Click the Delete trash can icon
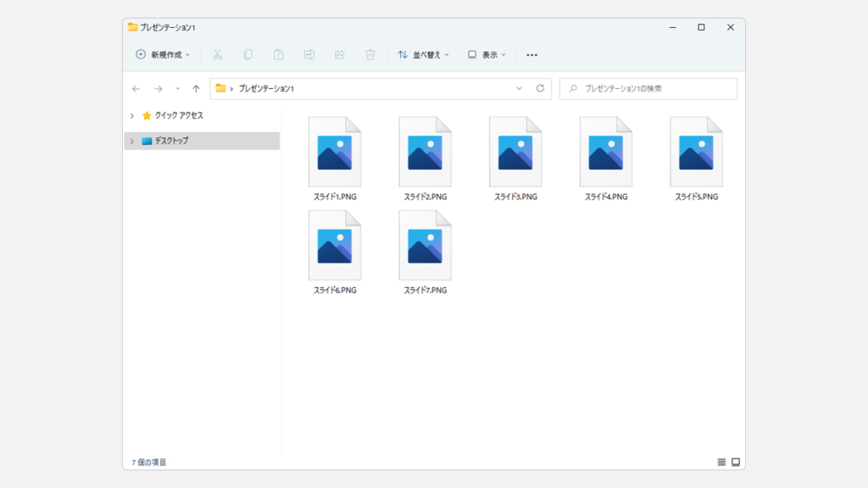The image size is (868, 488). click(370, 54)
